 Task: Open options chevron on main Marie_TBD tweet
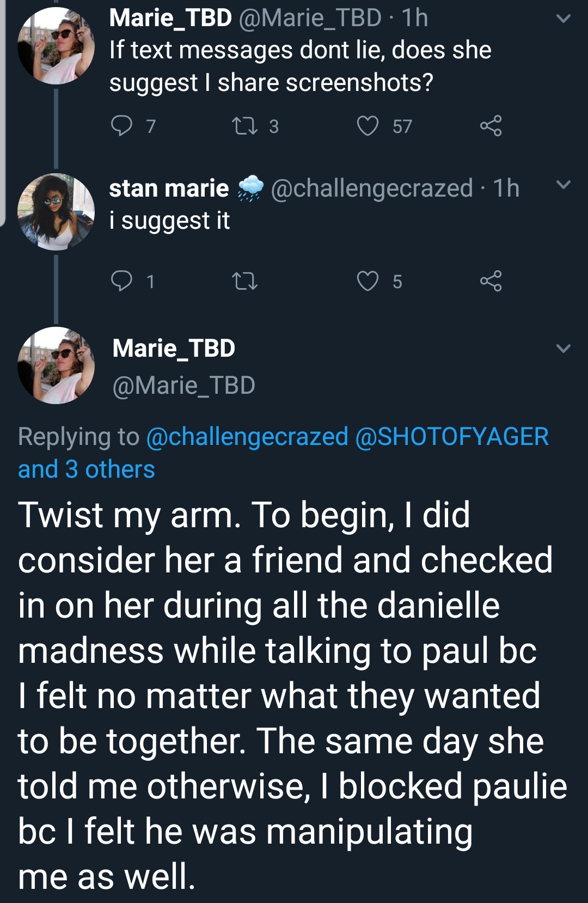(563, 349)
